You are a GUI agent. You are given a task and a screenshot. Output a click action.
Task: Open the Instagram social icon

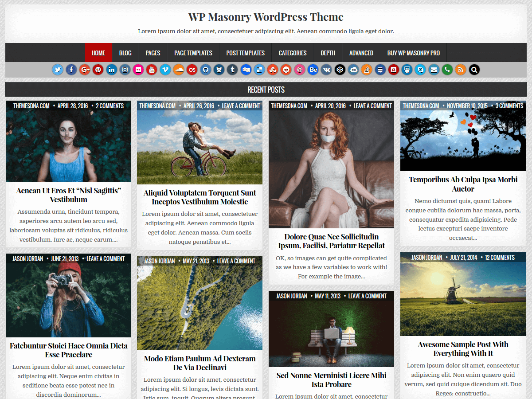pos(125,70)
